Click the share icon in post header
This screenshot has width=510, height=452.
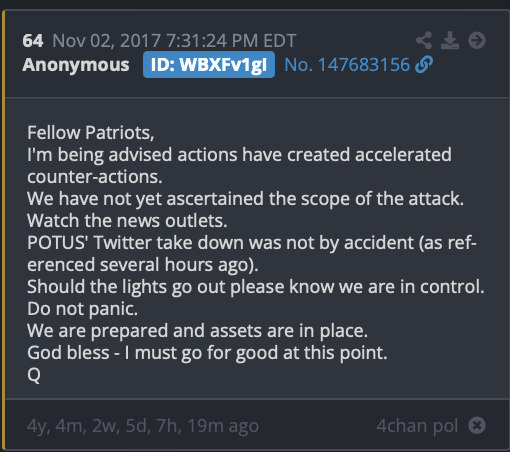pyautogui.click(x=424, y=40)
